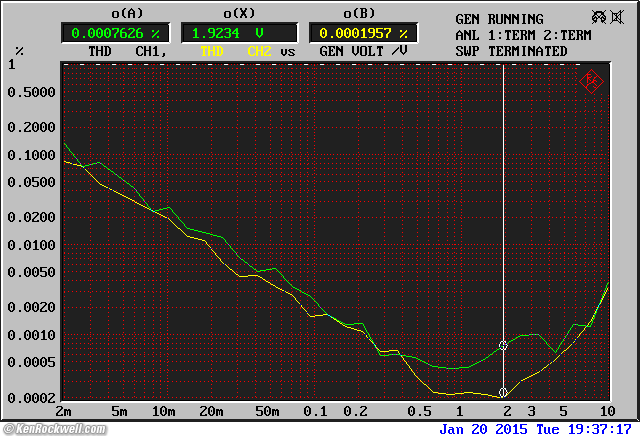Viewport: 640px width, 436px height.
Task: Click the GEN RUNNING status text
Action: (x=499, y=19)
